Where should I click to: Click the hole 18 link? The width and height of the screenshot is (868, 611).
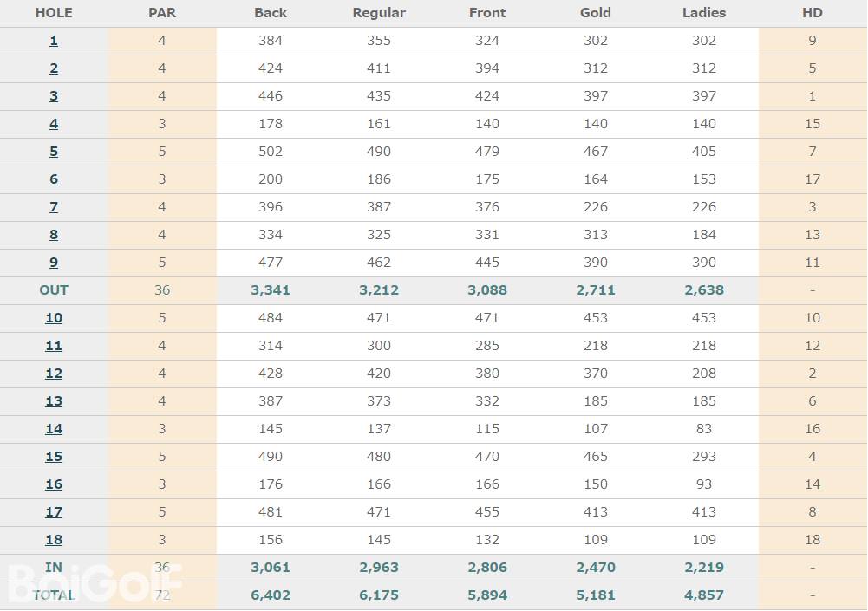click(54, 540)
